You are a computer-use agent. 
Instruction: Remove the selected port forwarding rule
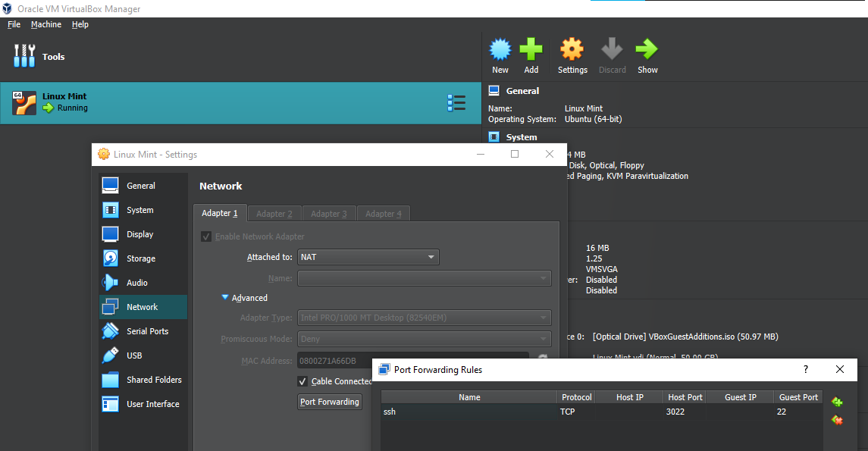[837, 421]
